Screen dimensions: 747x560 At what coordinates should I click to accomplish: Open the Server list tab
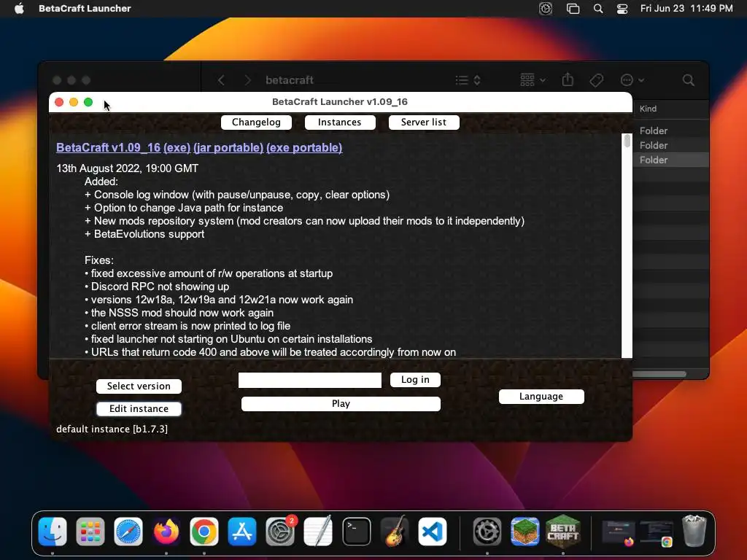click(x=424, y=122)
